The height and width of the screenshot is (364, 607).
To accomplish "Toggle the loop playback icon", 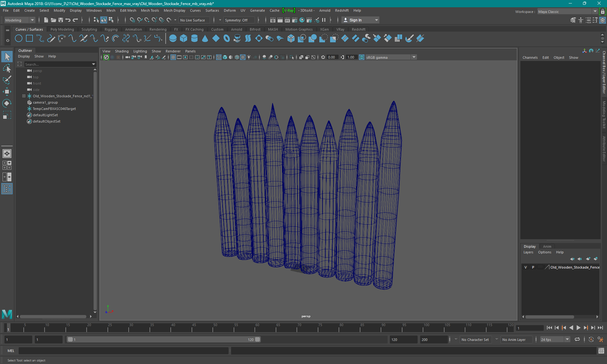I will (x=577, y=339).
